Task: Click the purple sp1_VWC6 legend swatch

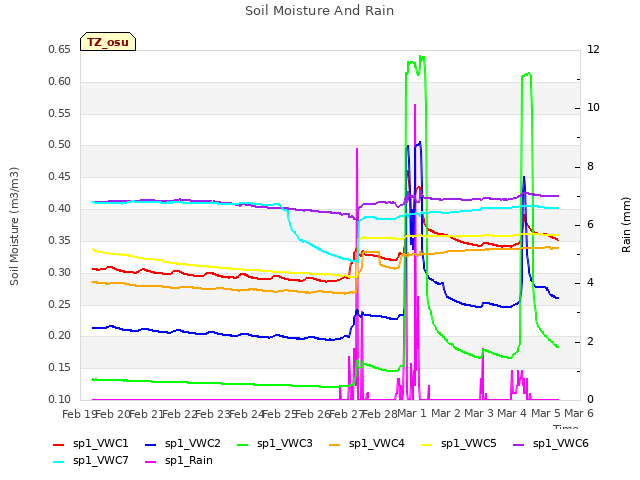Action: [x=519, y=444]
